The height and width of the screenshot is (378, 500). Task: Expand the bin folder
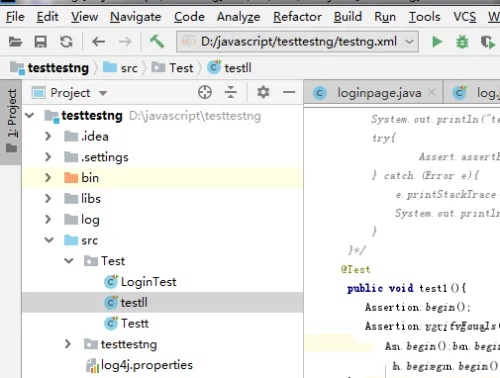pos(48,178)
